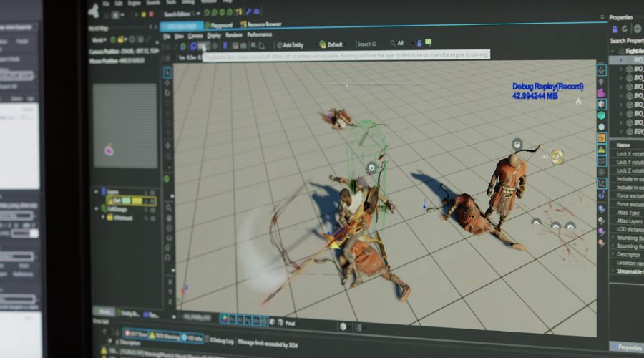The image size is (644, 358).
Task: Click the gold coin gizmo near the archer
Action: [x=557, y=157]
